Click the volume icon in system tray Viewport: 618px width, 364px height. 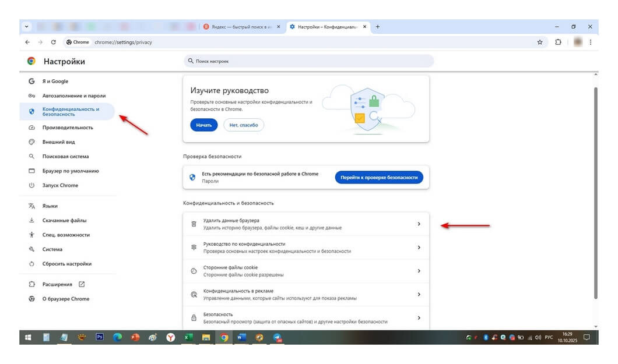pyautogui.click(x=538, y=337)
